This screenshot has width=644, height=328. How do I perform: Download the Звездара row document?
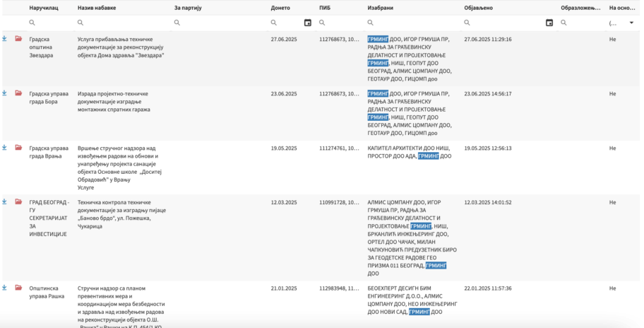click(x=4, y=38)
